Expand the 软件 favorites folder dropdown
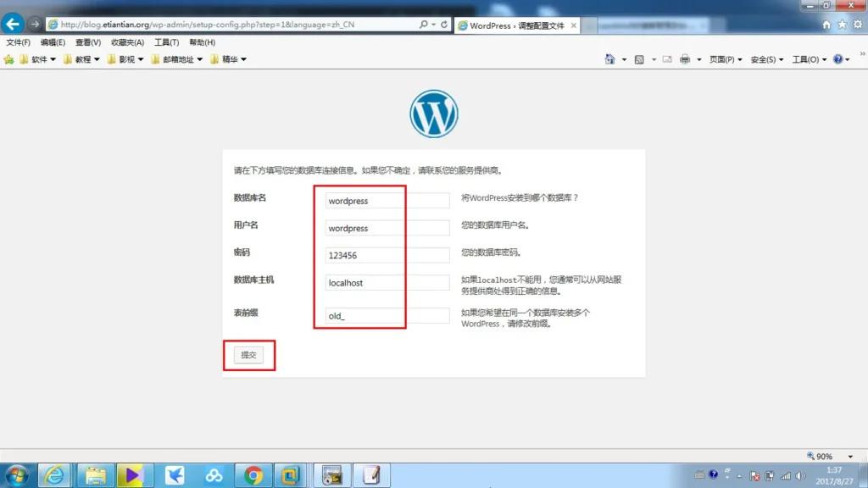868x488 pixels. 37,59
